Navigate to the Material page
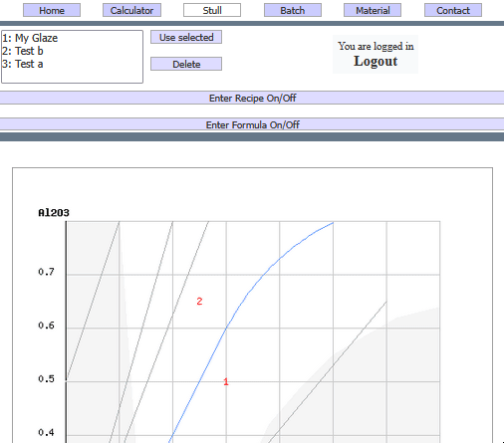The width and height of the screenshot is (504, 443). (x=373, y=10)
